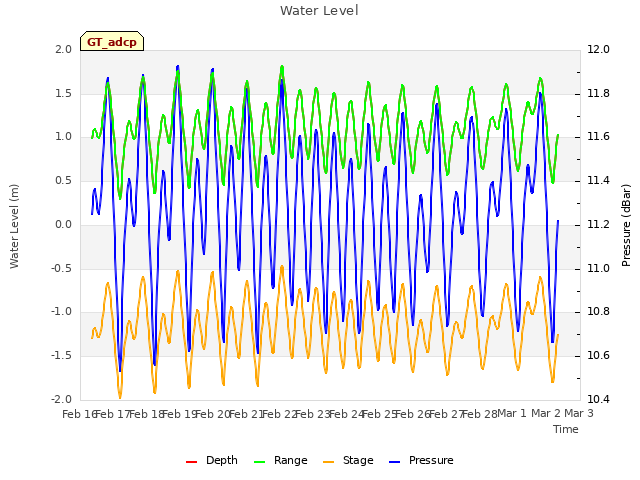Click the 0.0 left axis value

(63, 224)
